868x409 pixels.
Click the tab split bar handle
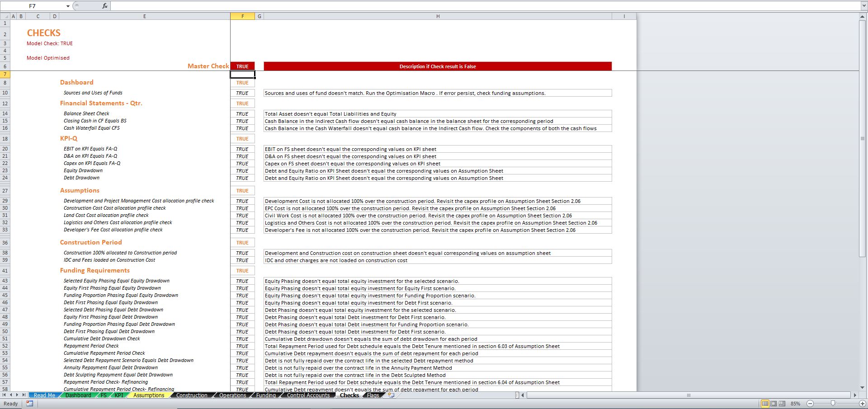point(517,395)
